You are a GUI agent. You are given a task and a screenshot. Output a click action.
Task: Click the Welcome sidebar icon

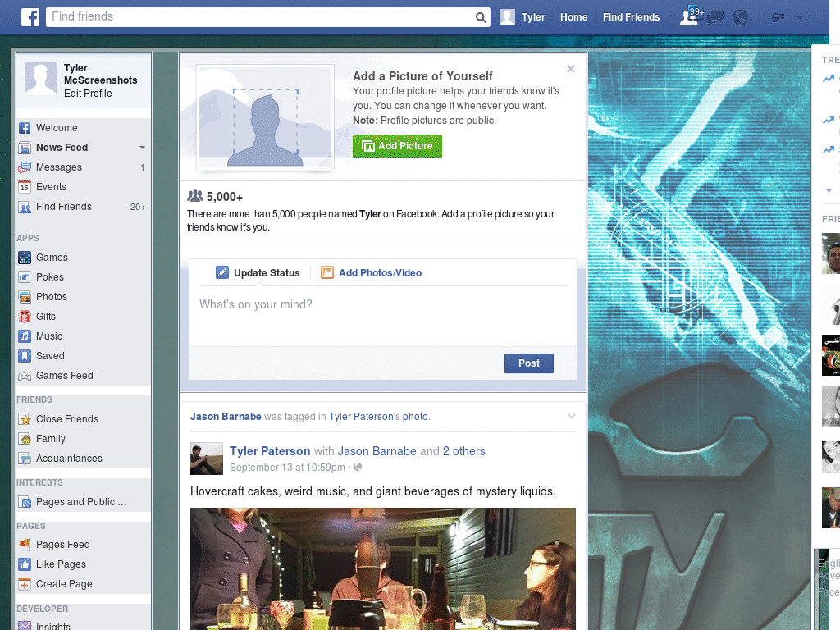click(25, 128)
